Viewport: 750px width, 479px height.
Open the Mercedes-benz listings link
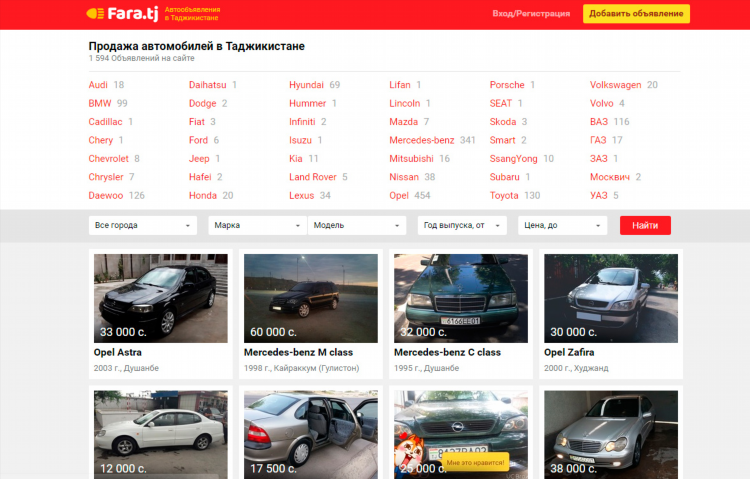pos(422,140)
